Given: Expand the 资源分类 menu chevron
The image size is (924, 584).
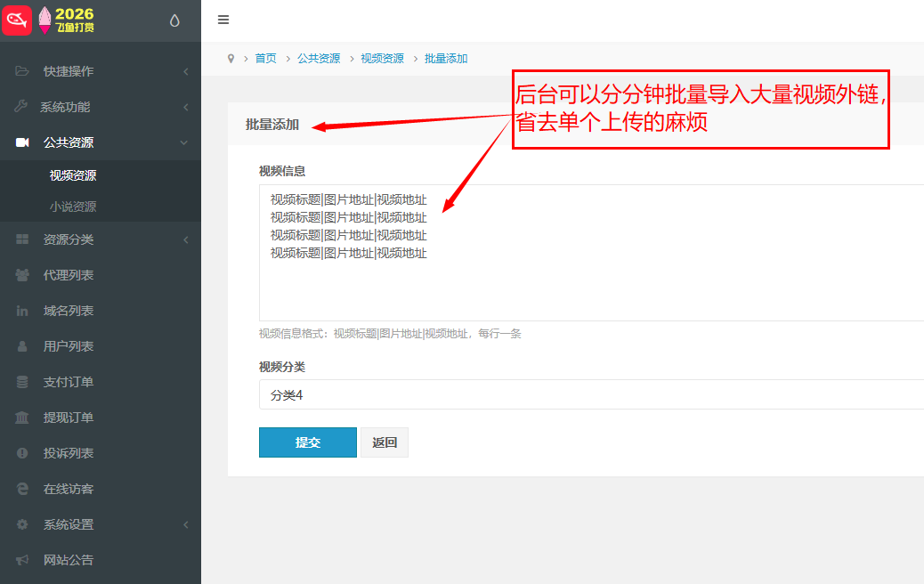Looking at the screenshot, I should coord(186,239).
